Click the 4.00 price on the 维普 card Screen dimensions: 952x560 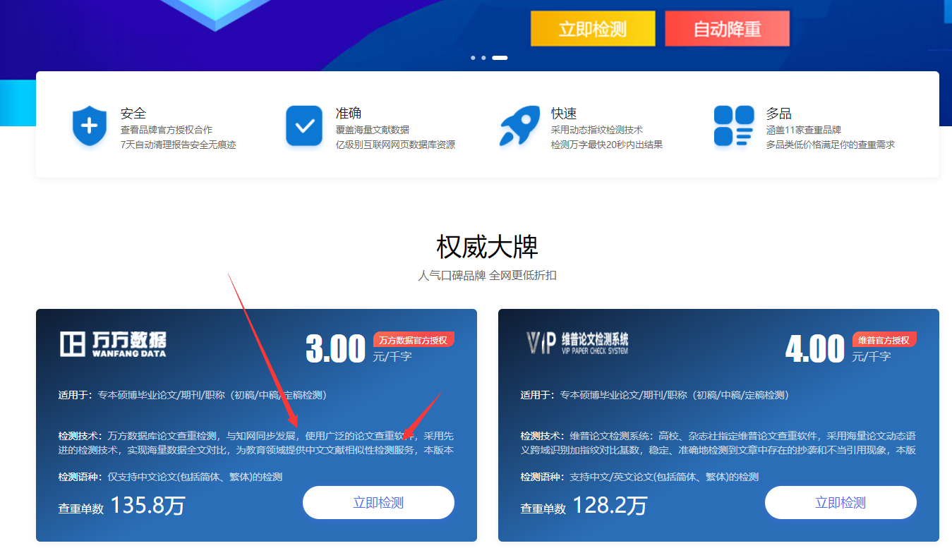(x=815, y=349)
